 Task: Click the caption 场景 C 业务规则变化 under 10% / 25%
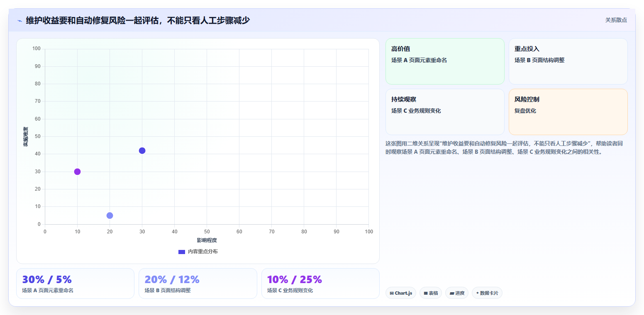tap(290, 291)
